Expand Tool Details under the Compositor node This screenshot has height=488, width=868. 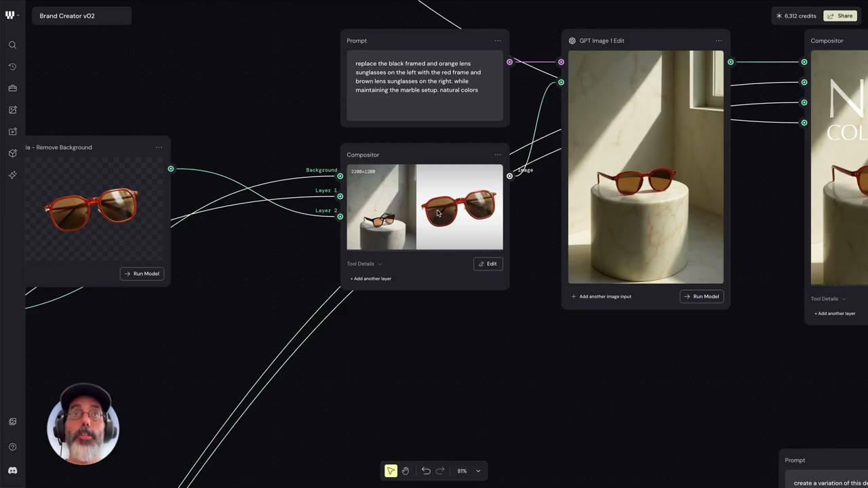tap(364, 264)
